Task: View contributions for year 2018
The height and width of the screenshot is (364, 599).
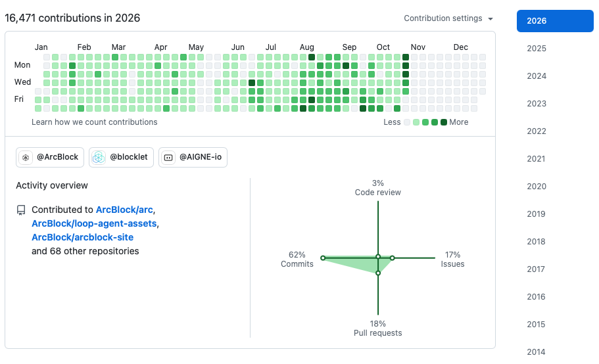Action: point(537,242)
